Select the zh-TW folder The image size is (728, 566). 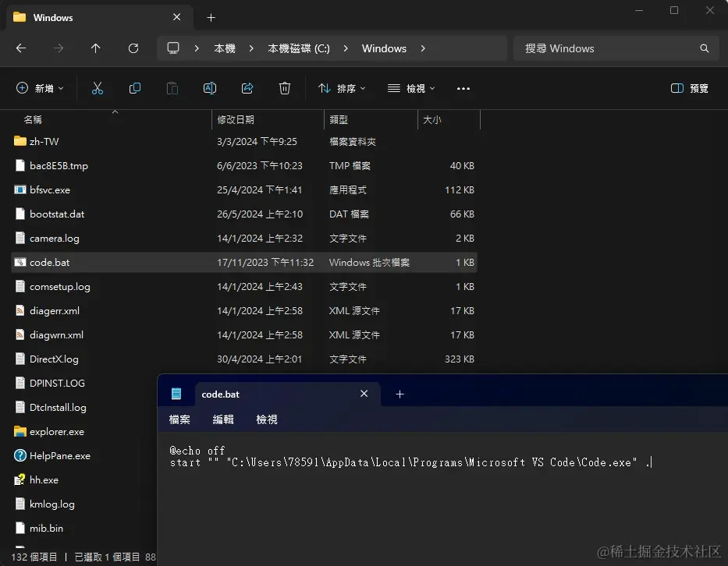[x=244, y=142]
